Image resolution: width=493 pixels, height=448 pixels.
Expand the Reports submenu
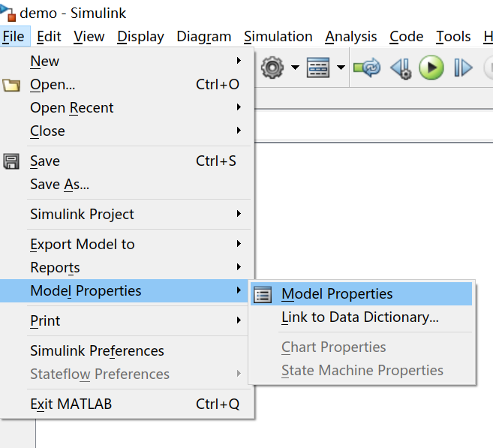pyautogui.click(x=127, y=268)
